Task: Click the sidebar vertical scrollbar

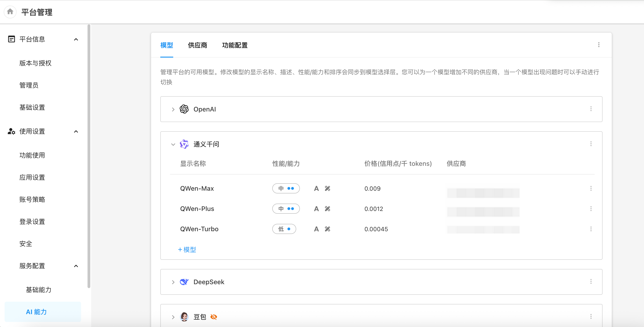Action: (x=89, y=156)
